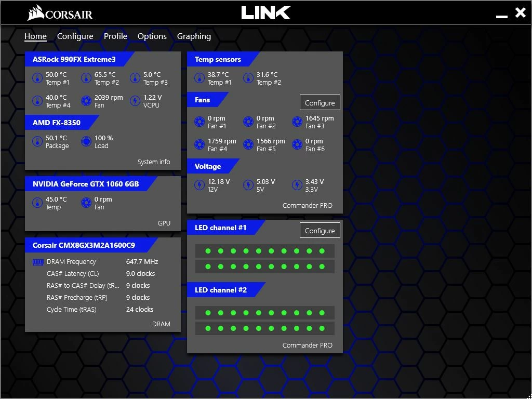This screenshot has height=399, width=532.
Task: Go to the Home tab
Action: point(35,36)
